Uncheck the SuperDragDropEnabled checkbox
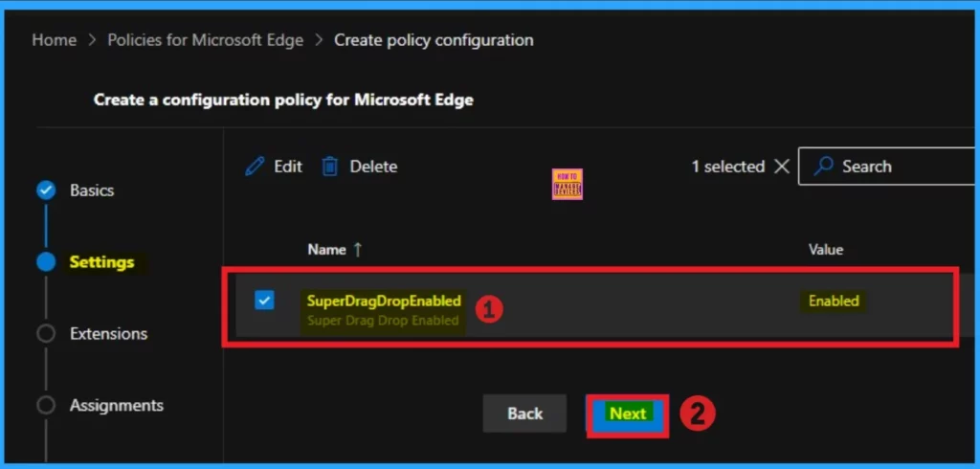This screenshot has height=469, width=980. point(264,301)
